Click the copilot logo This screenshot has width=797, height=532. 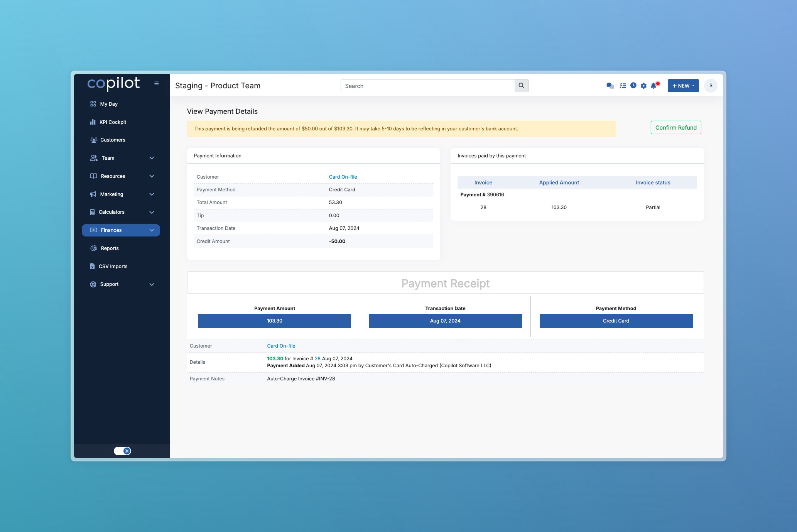[113, 83]
